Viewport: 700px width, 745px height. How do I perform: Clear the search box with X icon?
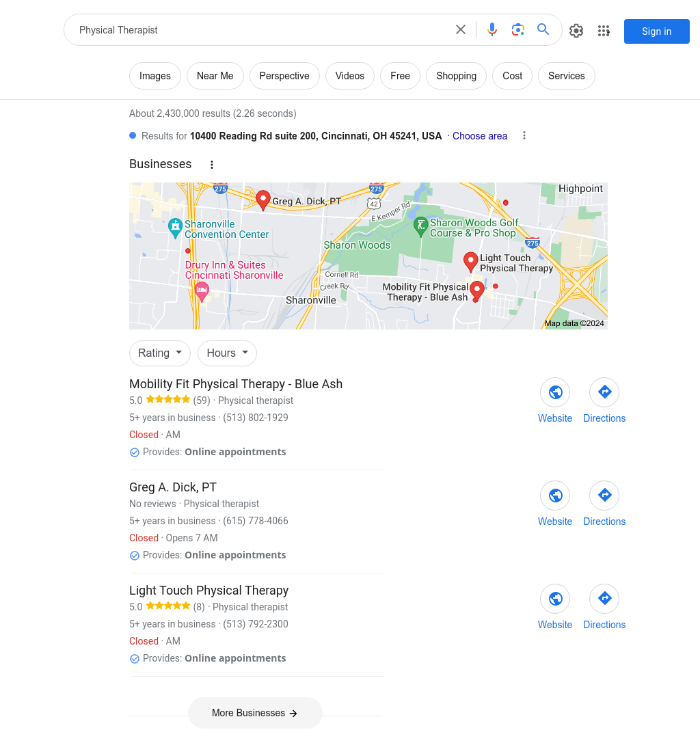click(x=461, y=30)
